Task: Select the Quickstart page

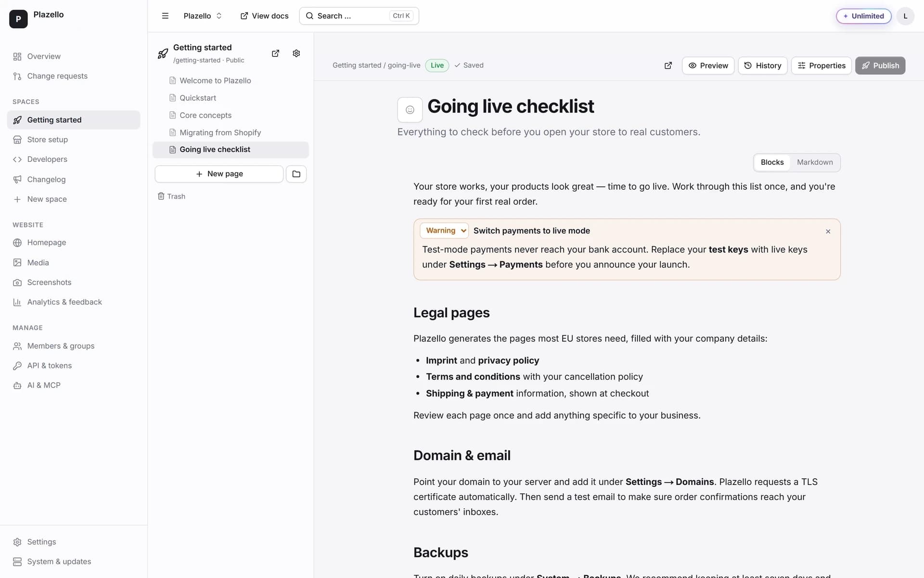Action: 231,98
